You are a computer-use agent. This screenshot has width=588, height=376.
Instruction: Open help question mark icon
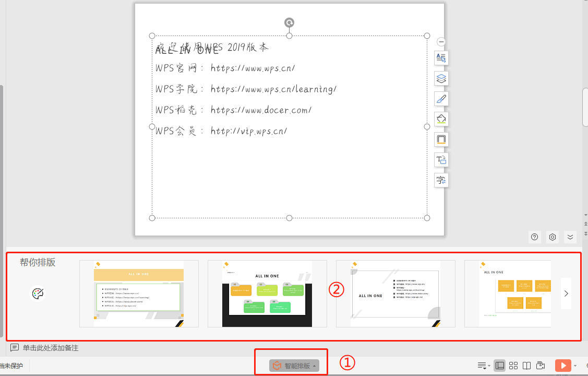pyautogui.click(x=535, y=237)
